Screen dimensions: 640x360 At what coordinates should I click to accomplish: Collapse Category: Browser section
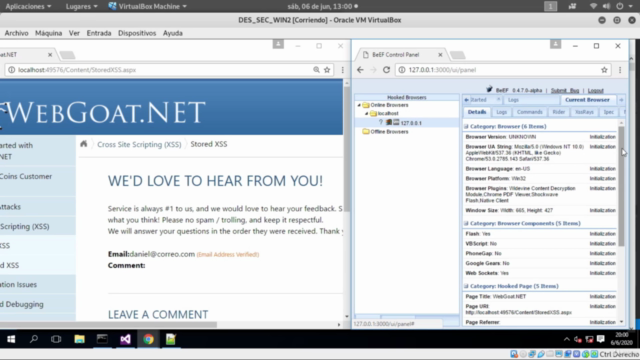tap(466, 127)
